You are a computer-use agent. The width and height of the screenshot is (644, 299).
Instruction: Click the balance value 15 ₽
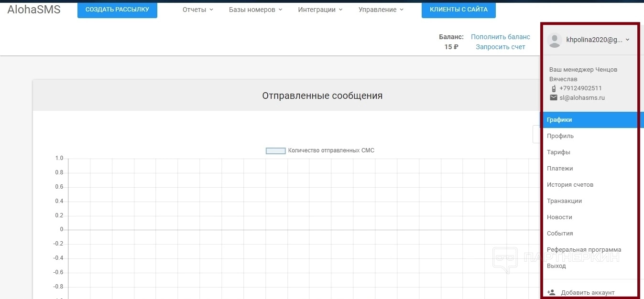click(x=451, y=47)
